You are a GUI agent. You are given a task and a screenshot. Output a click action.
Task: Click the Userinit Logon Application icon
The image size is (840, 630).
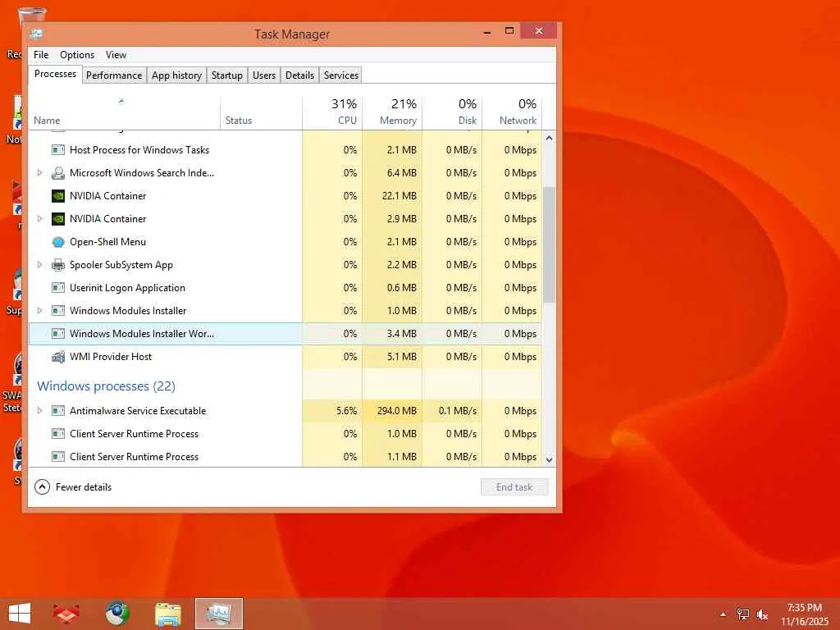(x=58, y=288)
